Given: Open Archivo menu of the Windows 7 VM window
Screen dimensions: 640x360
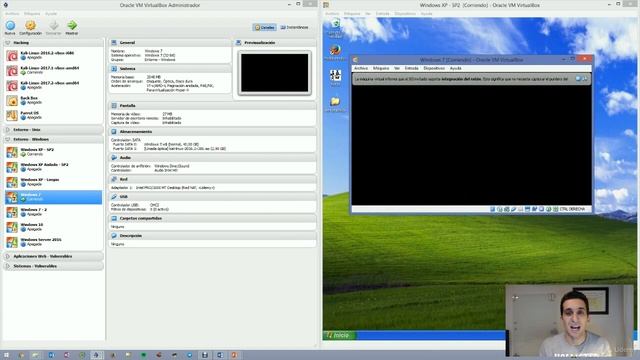Looking at the screenshot, I should click(x=361, y=68).
